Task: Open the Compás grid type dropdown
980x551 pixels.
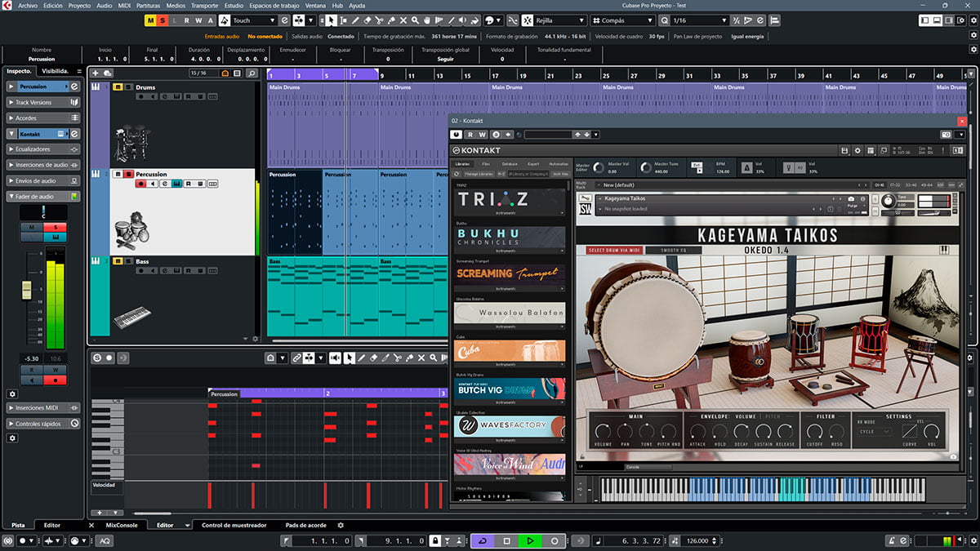Action: [621, 20]
